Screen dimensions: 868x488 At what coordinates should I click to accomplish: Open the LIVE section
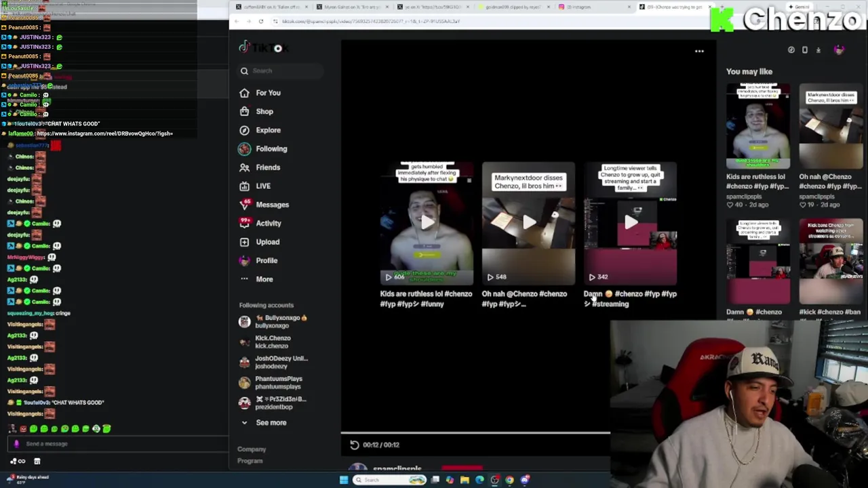(256, 186)
